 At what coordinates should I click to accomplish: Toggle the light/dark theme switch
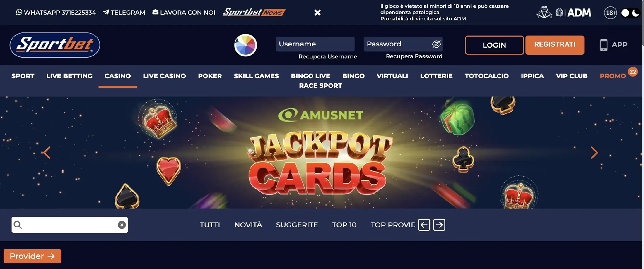[630, 13]
